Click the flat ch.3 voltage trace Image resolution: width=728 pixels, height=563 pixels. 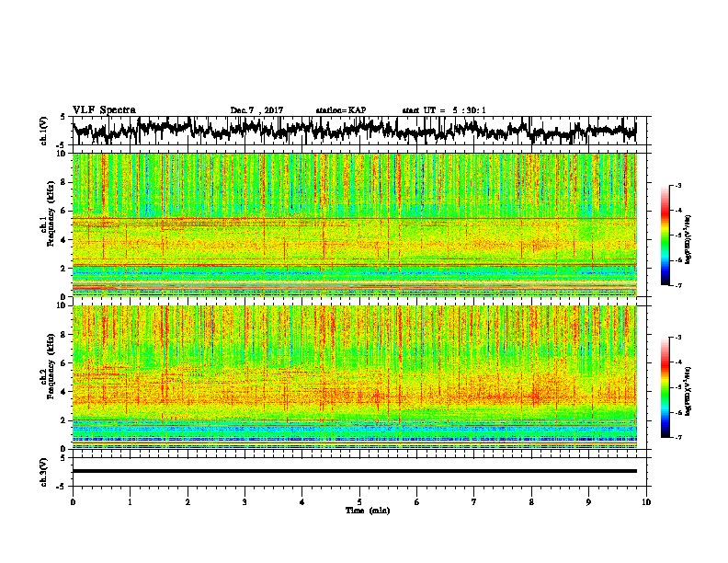pyautogui.click(x=355, y=471)
